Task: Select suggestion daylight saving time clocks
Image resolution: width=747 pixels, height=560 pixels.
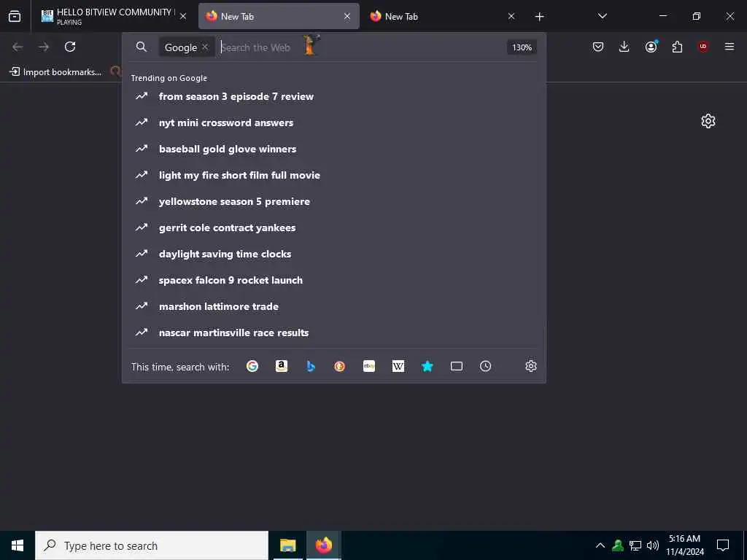Action: [333, 254]
